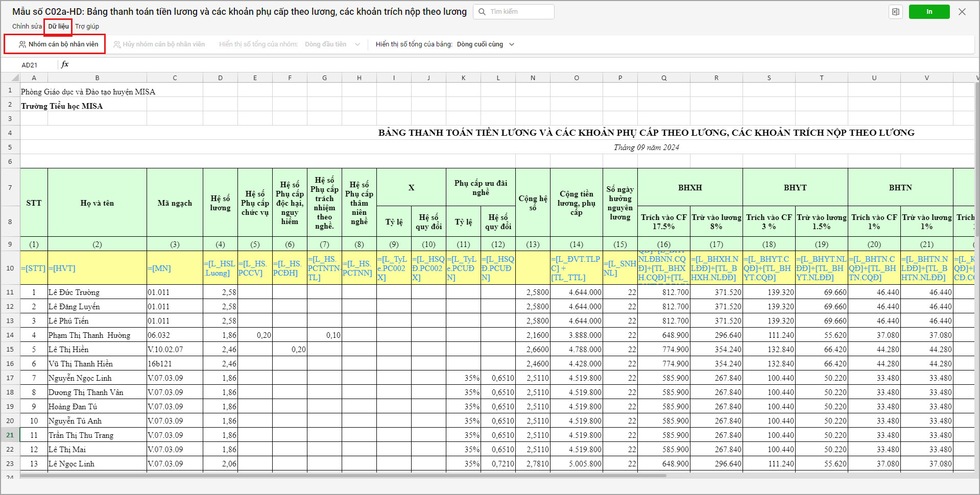Open the Chỉnh sửa menu
This screenshot has height=495, width=980.
click(27, 26)
